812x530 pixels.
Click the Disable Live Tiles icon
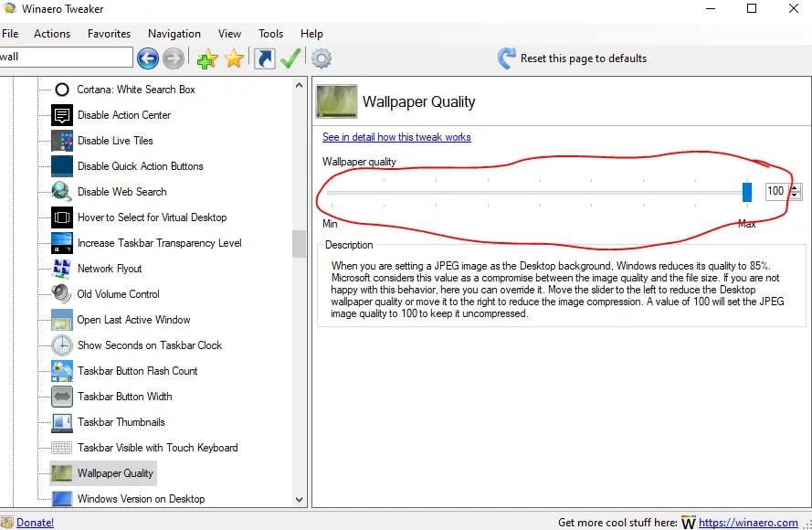62,141
